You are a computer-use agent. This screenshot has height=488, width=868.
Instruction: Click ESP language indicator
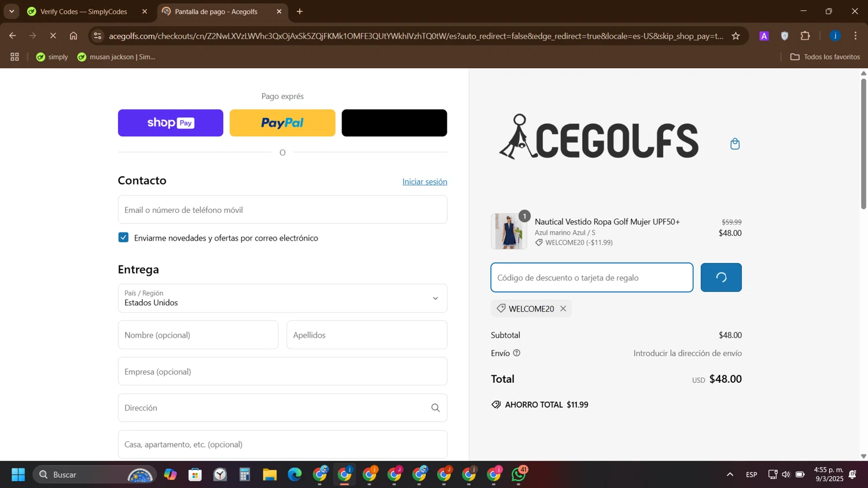pyautogui.click(x=751, y=475)
